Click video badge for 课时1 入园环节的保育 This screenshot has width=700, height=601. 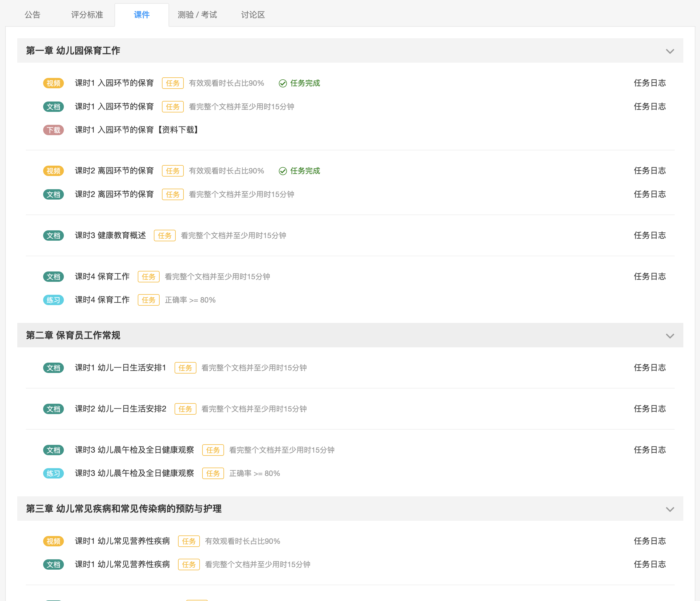click(x=53, y=83)
